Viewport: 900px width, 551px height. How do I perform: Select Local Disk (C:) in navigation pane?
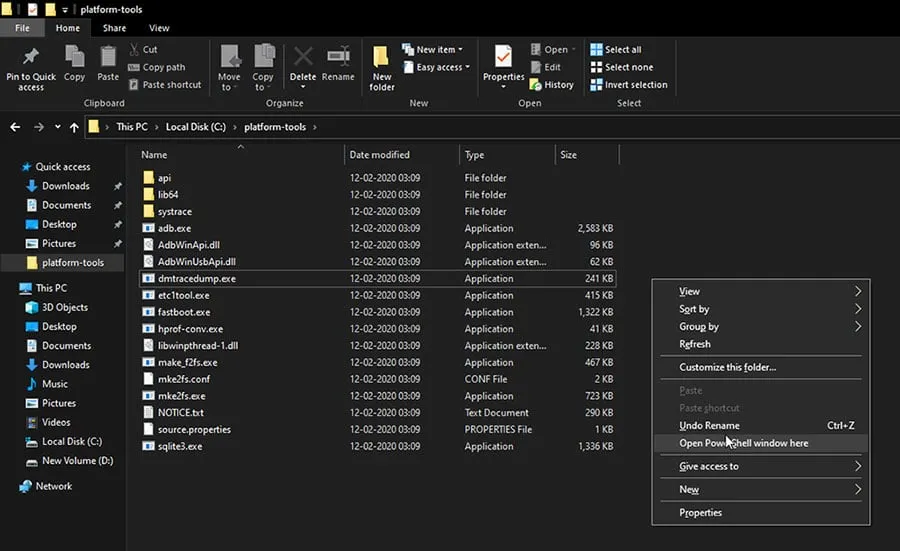(x=71, y=441)
